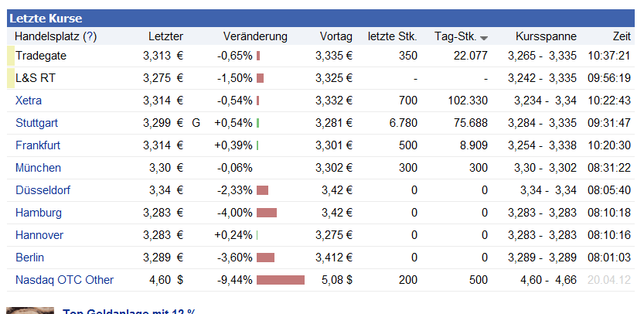Click the yellow marker beside L&S RT
644x314 pixels.
pyautogui.click(x=10, y=78)
